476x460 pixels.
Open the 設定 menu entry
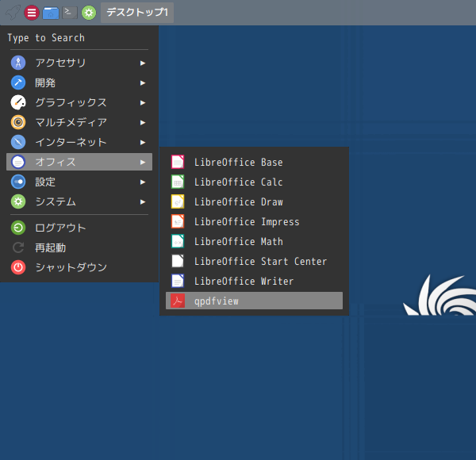pyautogui.click(x=79, y=182)
